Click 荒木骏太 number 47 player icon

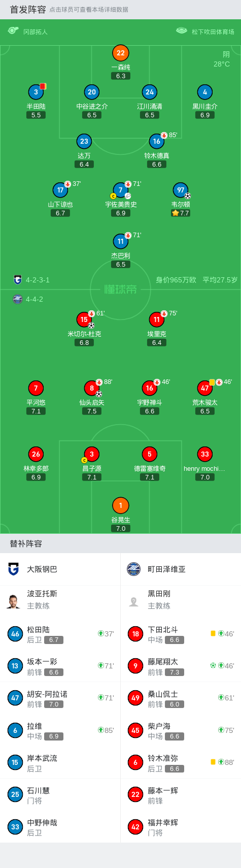204,388
